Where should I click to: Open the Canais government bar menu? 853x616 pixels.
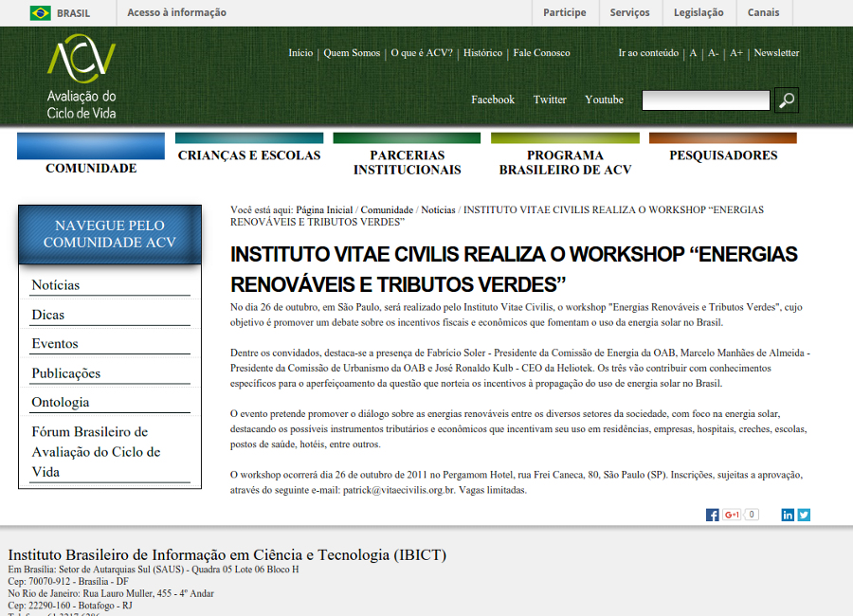point(763,12)
